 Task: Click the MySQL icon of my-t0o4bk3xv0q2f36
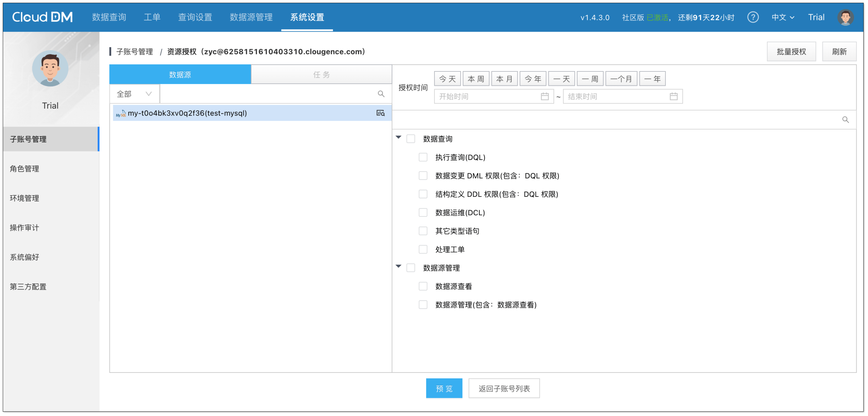point(121,113)
